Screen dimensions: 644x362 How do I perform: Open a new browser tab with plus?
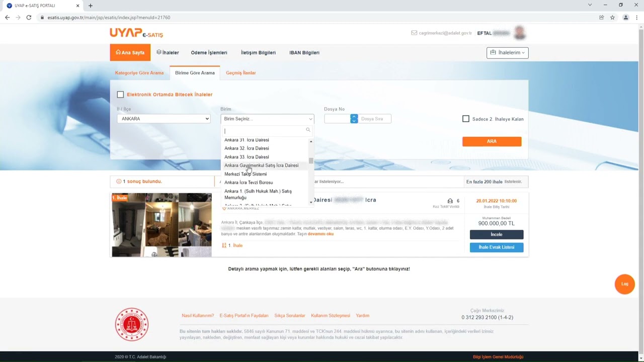91,6
